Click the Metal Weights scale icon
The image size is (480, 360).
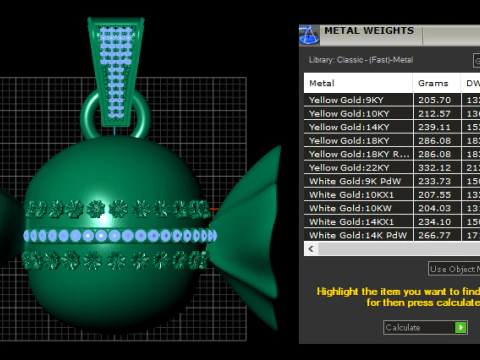(309, 35)
